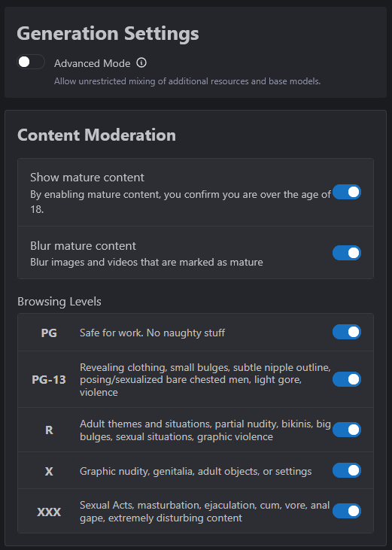Click the Content Moderation heading
The width and height of the screenshot is (392, 550).
pyautogui.click(x=97, y=135)
